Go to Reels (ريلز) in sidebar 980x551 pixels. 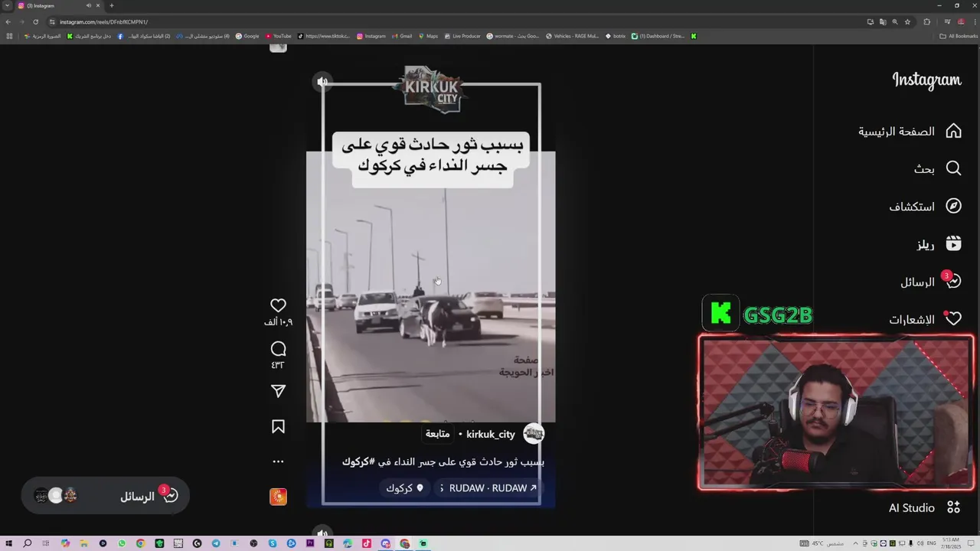point(939,244)
